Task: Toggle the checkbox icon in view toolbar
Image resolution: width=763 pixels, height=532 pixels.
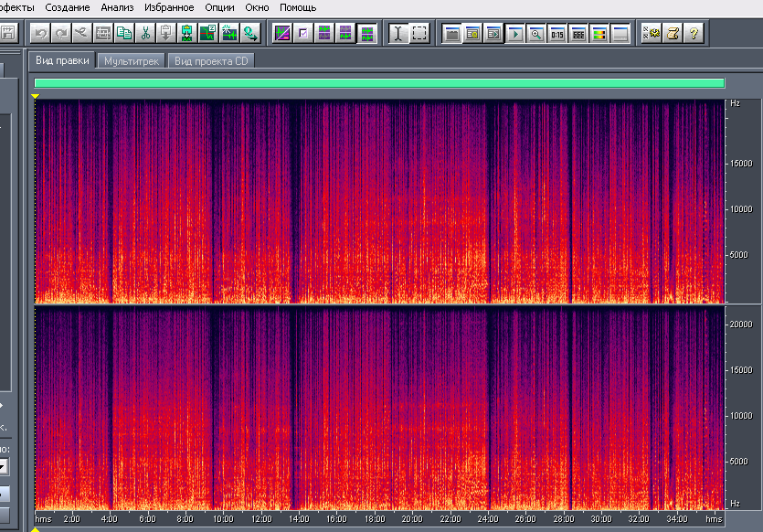Action: pyautogui.click(x=303, y=34)
